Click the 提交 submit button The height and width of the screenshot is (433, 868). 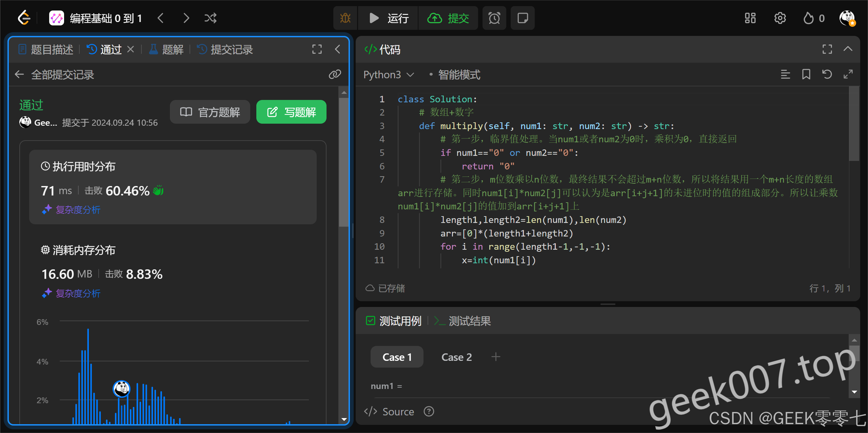pyautogui.click(x=448, y=18)
